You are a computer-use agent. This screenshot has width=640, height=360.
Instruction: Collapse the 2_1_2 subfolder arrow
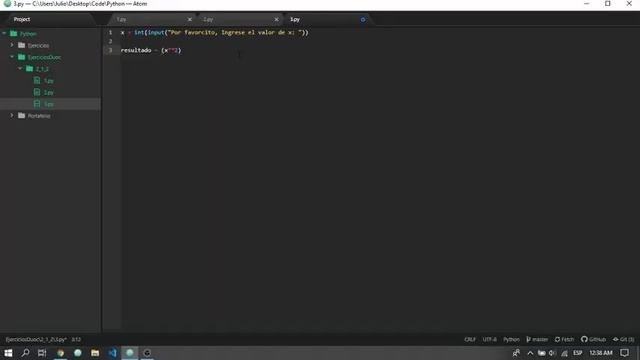click(x=20, y=69)
